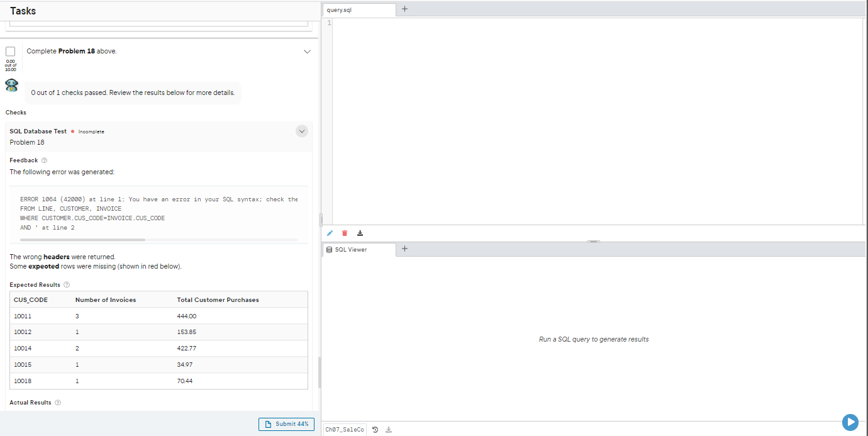Screen dimensions: 868x436
Task: Click the horizontal scrollbar under the error message
Action: click(x=82, y=240)
